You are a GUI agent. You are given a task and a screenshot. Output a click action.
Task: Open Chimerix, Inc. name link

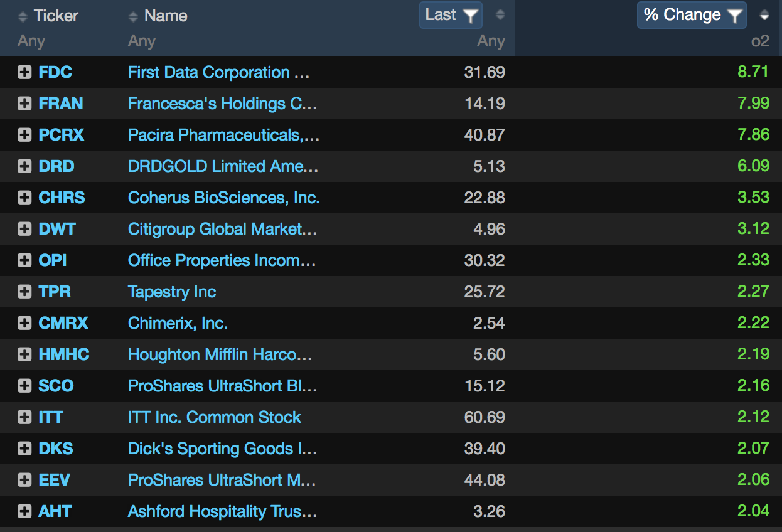tap(178, 323)
